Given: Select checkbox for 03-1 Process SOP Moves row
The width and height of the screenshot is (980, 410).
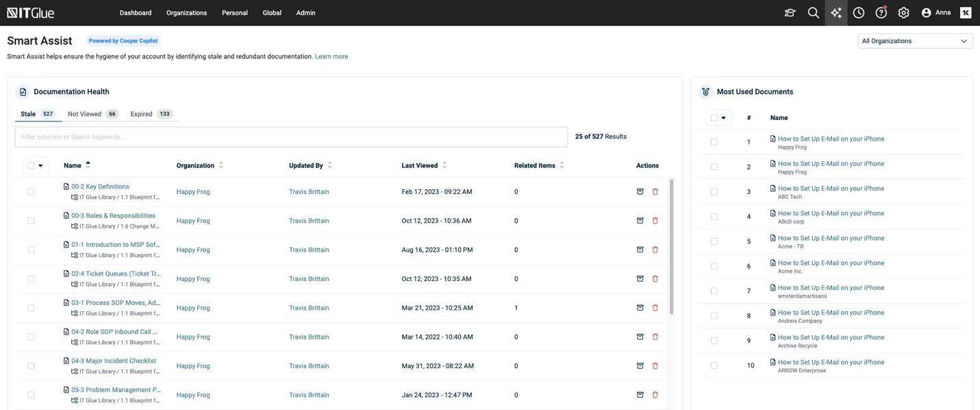Looking at the screenshot, I should point(31,308).
